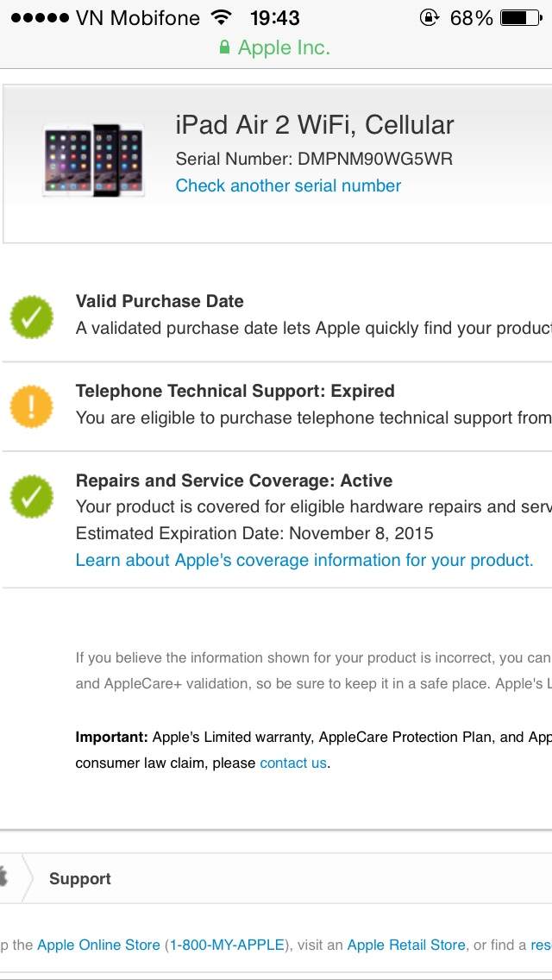Tap the Apple logo in breadcrumb
The width and height of the screenshot is (552, 980).
3,878
